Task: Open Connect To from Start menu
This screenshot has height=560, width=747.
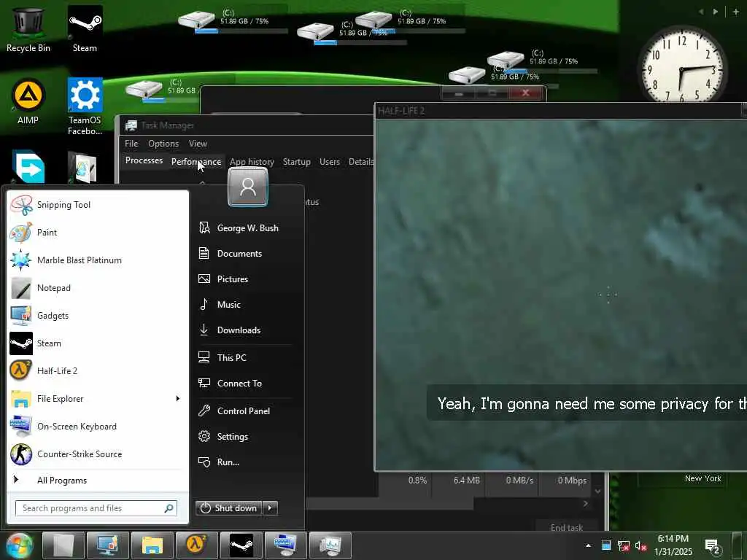Action: (x=244, y=384)
